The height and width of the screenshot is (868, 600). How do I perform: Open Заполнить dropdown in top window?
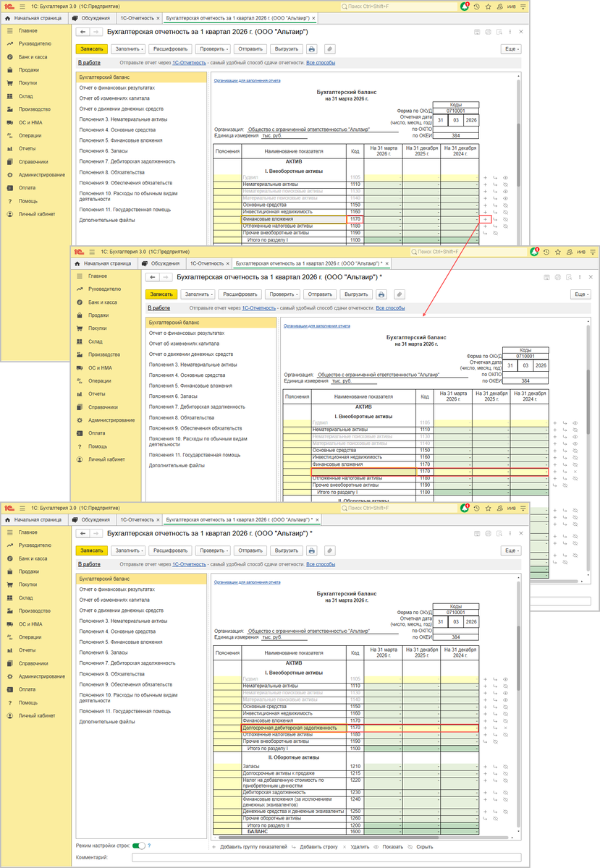point(128,49)
